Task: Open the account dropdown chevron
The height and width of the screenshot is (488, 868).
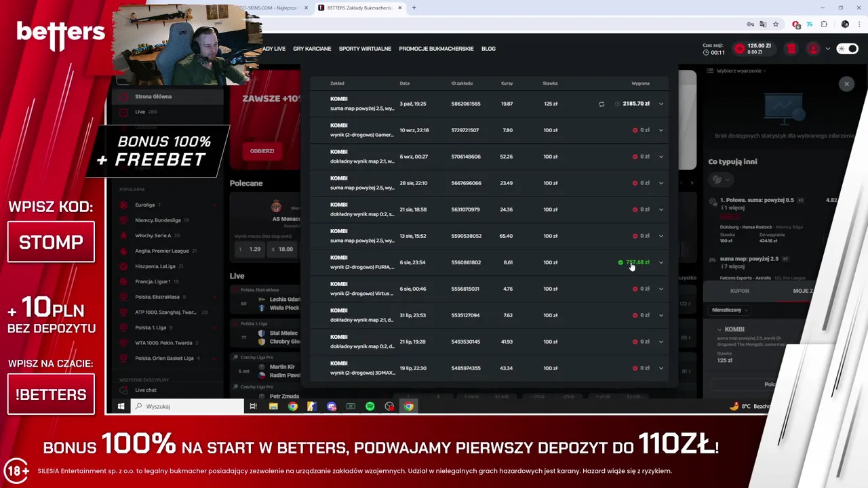Action: 827,49
